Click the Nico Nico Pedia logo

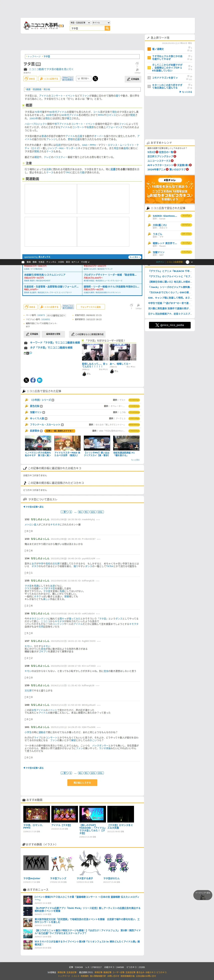[44, 26]
